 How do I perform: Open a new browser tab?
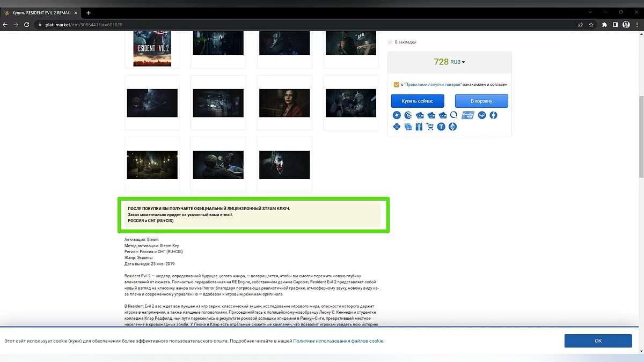pos(89,13)
